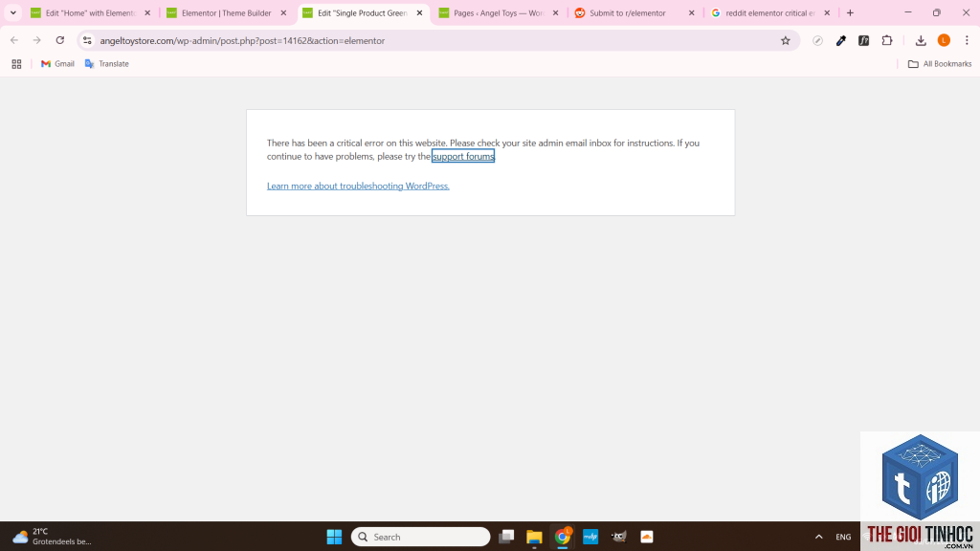The image size is (980, 551).
Task: Switch to Pages ‹ Angel Toys tab
Action: pos(499,12)
